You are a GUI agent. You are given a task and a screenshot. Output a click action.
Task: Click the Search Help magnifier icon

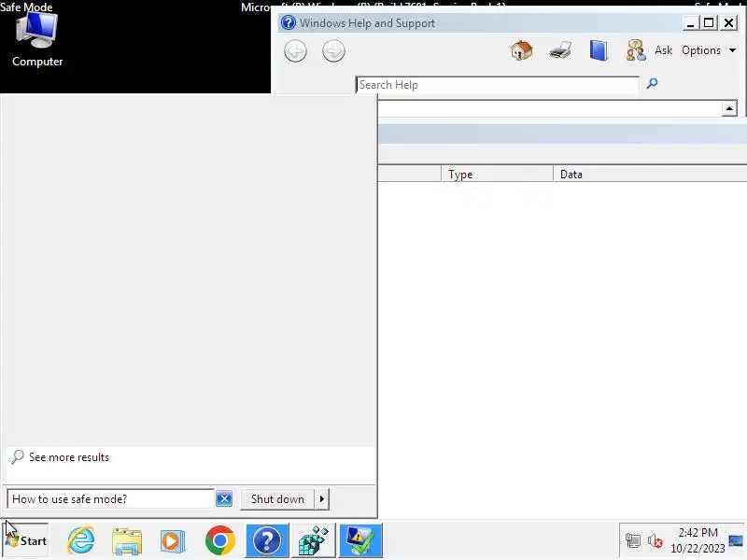(652, 84)
